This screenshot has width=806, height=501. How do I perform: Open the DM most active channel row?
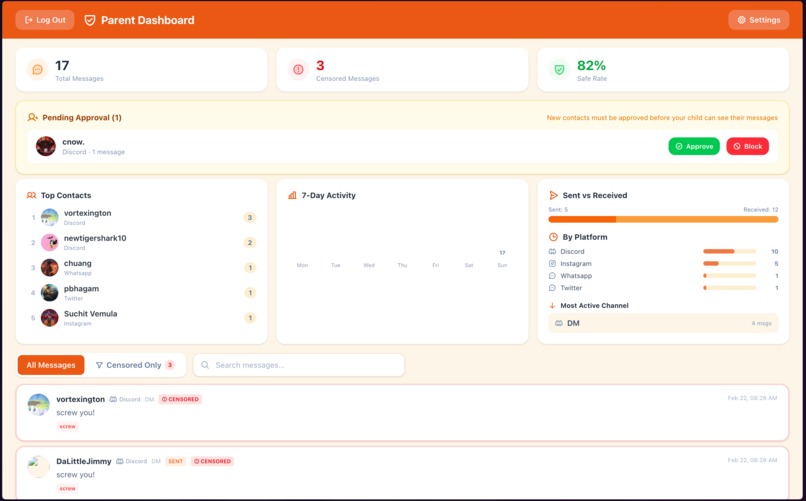point(663,323)
